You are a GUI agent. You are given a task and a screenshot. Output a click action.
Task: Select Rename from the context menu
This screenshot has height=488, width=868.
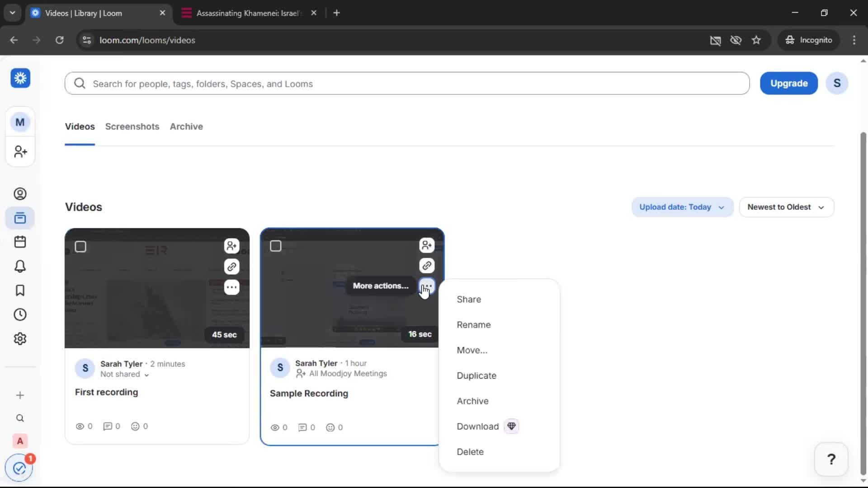(473, 324)
